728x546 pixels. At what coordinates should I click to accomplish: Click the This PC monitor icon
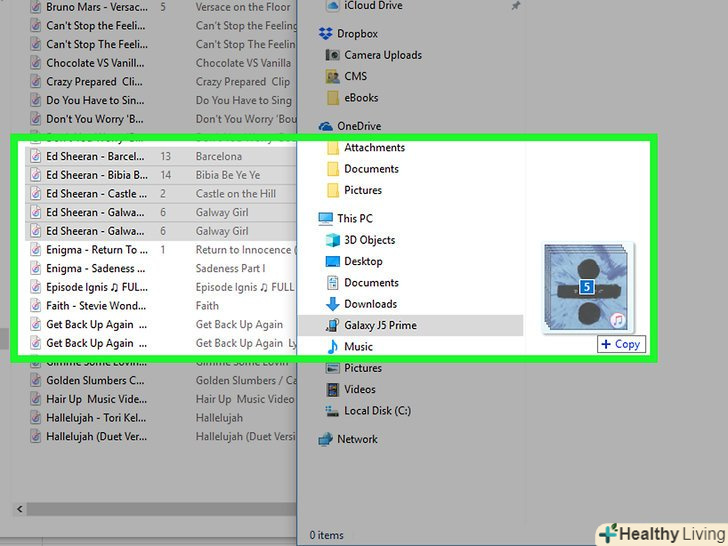[325, 219]
